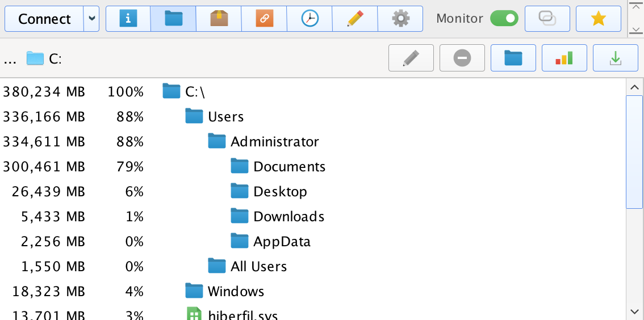This screenshot has height=320, width=644.
Task: Click the file list vertical scrollbar thumb
Action: [634, 152]
